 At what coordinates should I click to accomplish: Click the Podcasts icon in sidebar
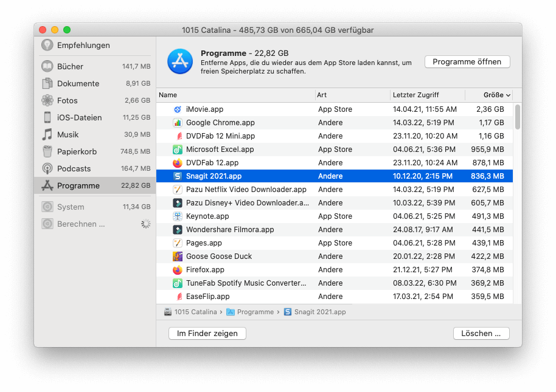(x=47, y=168)
